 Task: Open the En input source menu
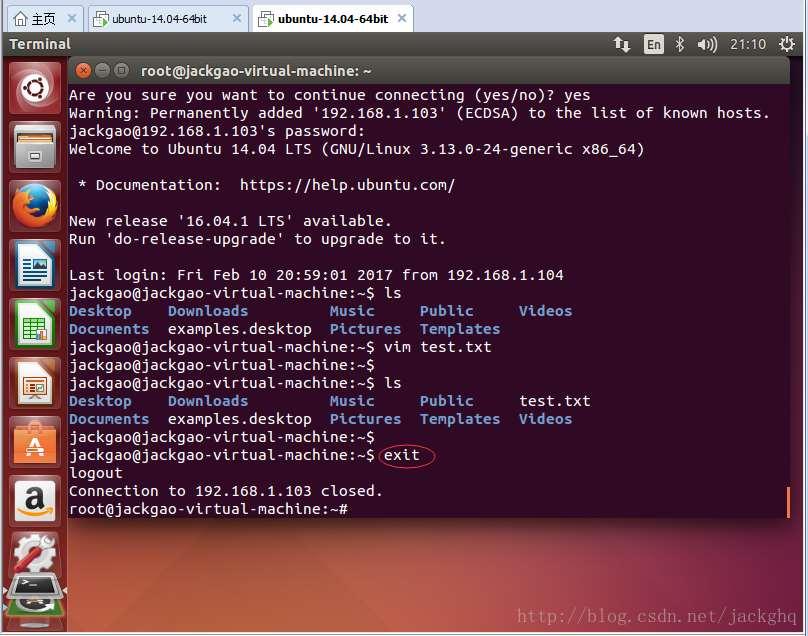pyautogui.click(x=653, y=44)
